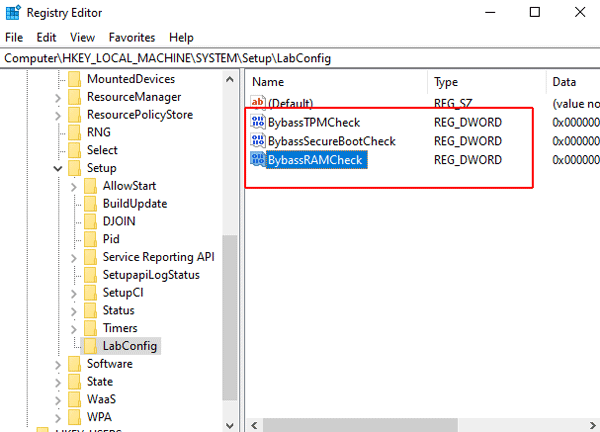This screenshot has height=432, width=600.
Task: Select the State folder icon
Action: coord(75,381)
